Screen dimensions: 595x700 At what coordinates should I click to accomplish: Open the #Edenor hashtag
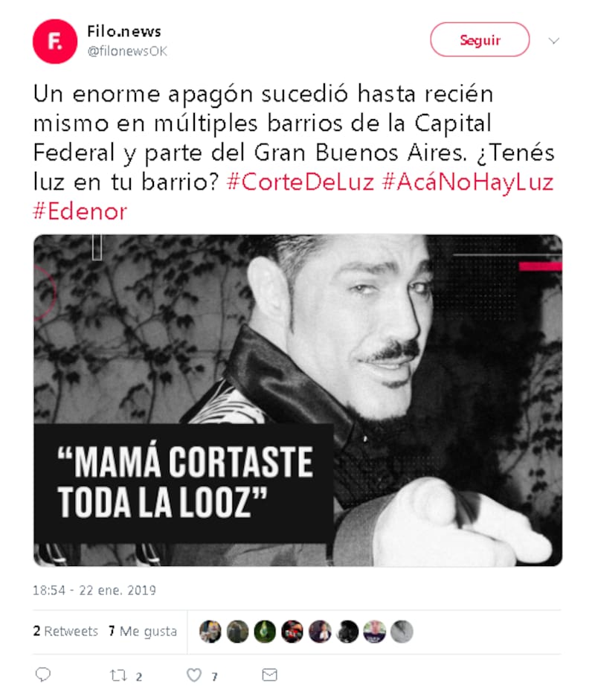[x=80, y=211]
